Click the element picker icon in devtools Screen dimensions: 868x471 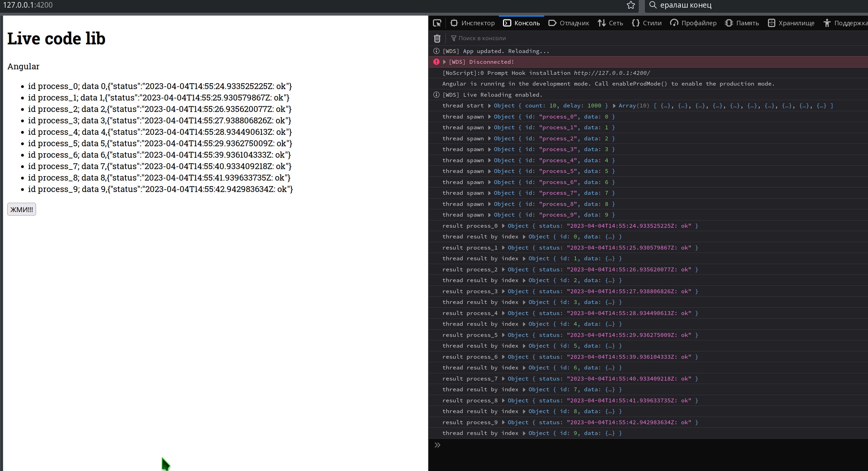pos(437,23)
